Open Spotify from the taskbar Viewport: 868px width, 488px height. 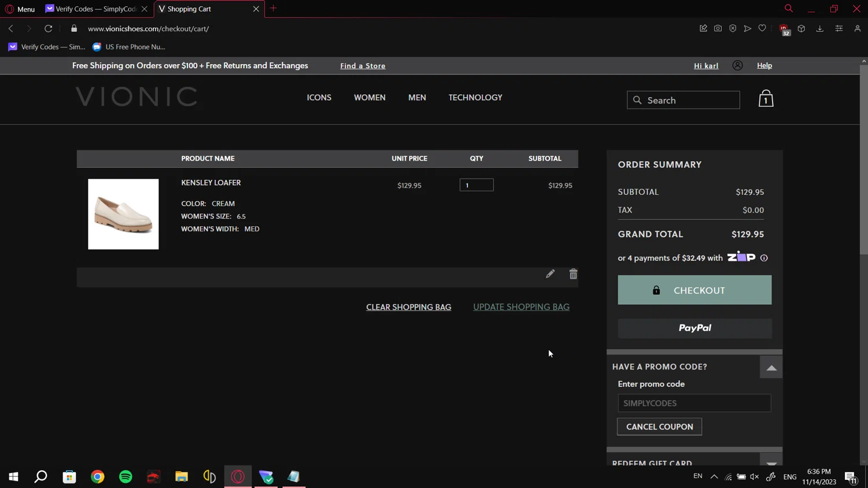[x=126, y=476]
